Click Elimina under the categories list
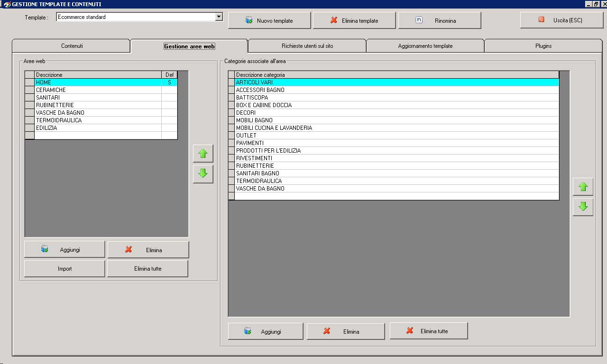Image resolution: width=607 pixels, height=364 pixels. (x=346, y=331)
